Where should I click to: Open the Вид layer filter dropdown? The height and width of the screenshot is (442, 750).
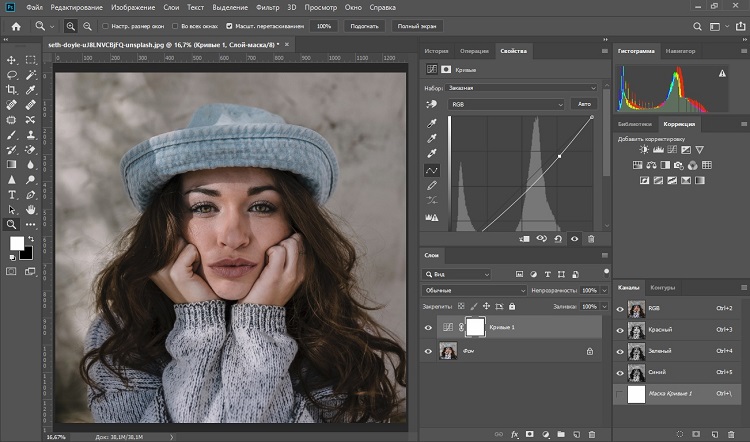click(x=456, y=275)
